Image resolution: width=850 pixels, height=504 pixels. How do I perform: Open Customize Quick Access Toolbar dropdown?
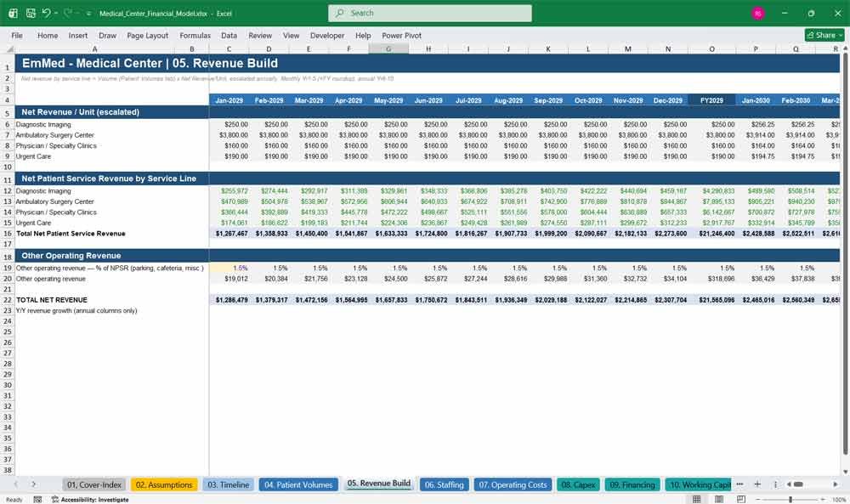click(x=88, y=14)
